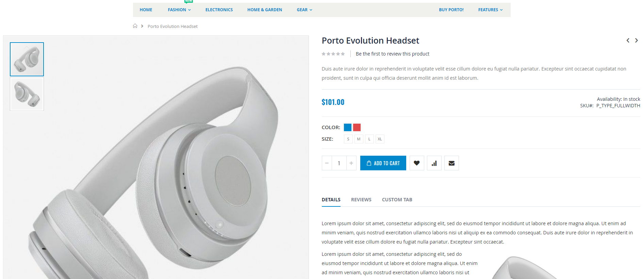Decrease quantity with minus icon
Screen dimensions: 644x279
(327, 163)
